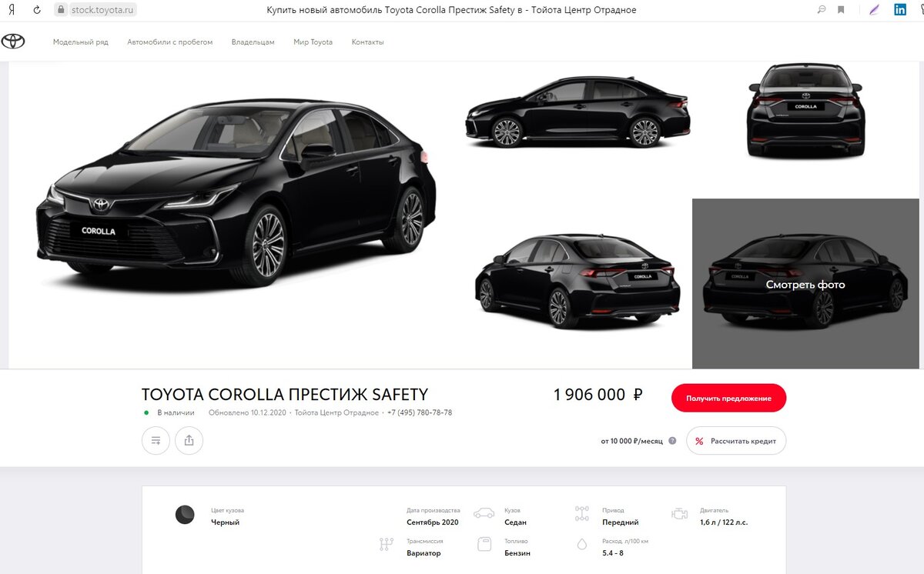The image size is (924, 574).
Task: Click Получить предложение red button
Action: 728,398
